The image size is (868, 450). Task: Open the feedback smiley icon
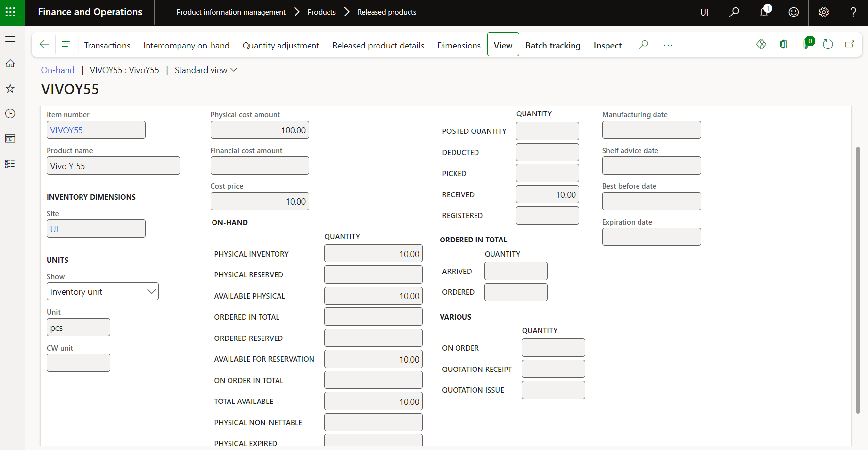[793, 12]
